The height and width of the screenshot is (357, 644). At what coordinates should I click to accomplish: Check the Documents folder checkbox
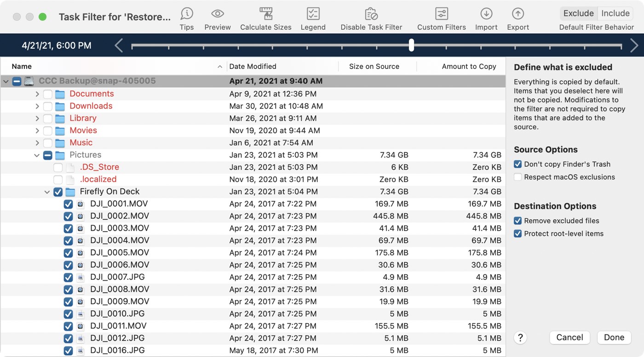click(x=48, y=94)
